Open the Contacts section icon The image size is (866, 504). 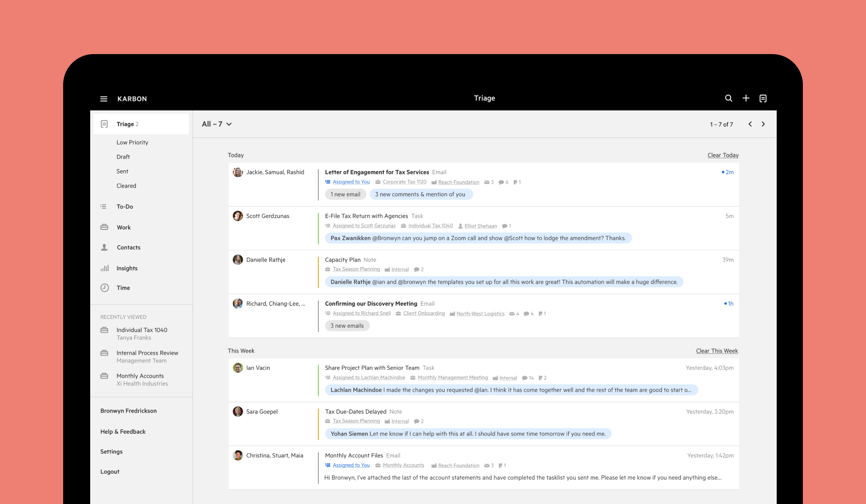coord(104,247)
